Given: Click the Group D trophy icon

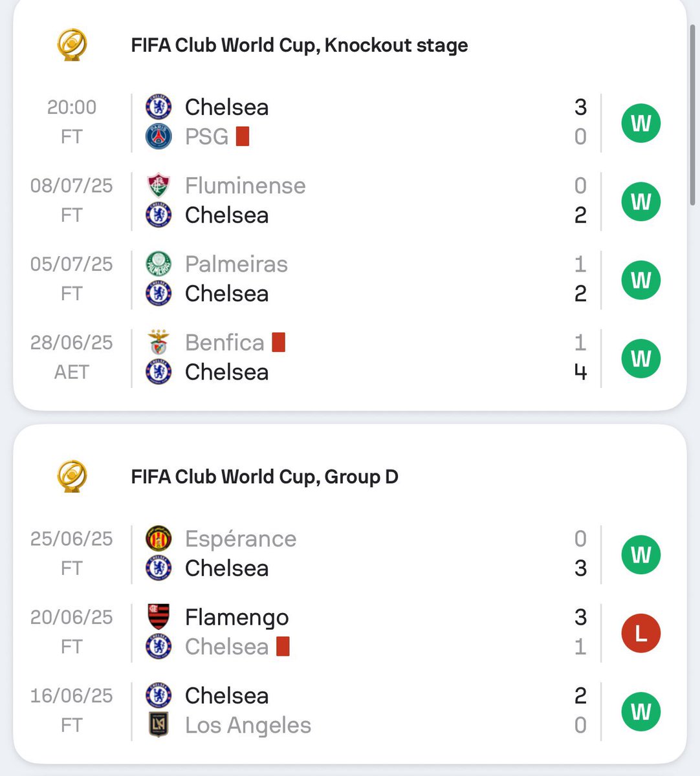Looking at the screenshot, I should tap(72, 476).
